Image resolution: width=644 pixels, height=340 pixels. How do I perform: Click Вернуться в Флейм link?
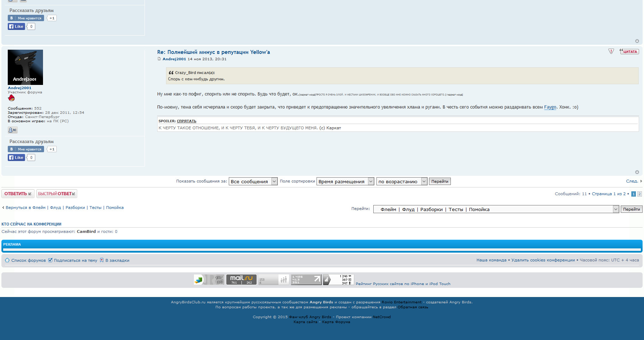[25, 208]
